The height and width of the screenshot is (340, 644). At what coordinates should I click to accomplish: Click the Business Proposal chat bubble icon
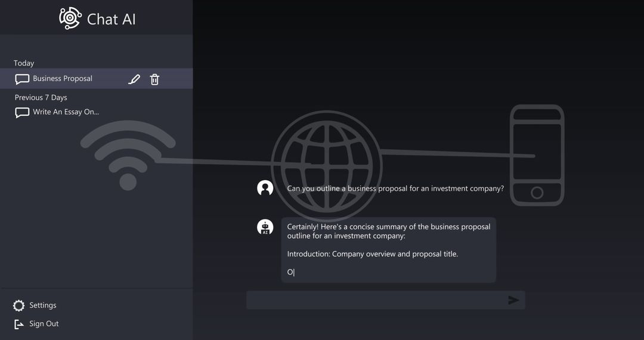[x=22, y=79]
